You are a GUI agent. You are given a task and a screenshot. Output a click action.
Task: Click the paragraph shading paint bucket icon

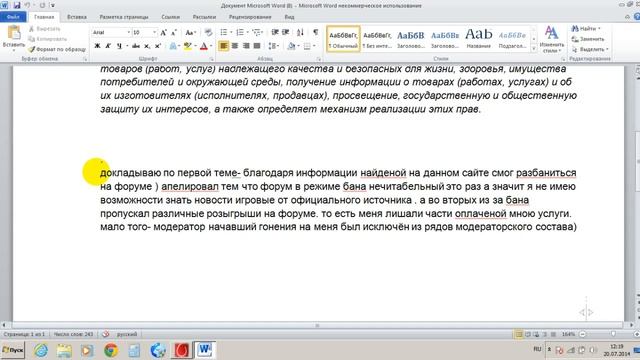point(291,46)
